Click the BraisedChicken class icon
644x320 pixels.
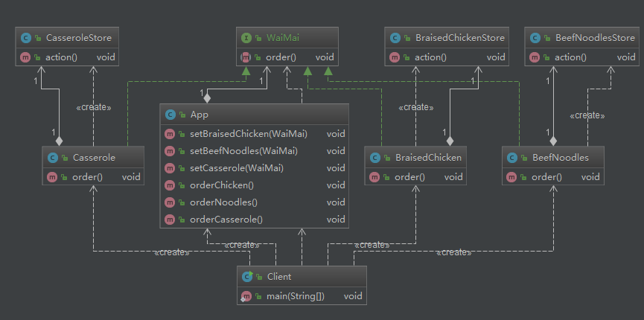(x=376, y=158)
